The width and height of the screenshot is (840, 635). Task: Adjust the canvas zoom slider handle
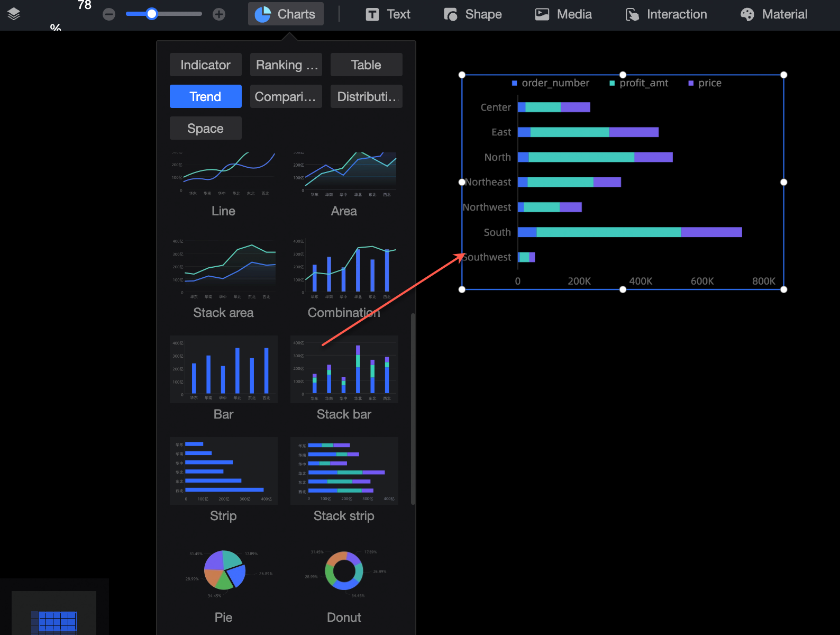coord(152,14)
